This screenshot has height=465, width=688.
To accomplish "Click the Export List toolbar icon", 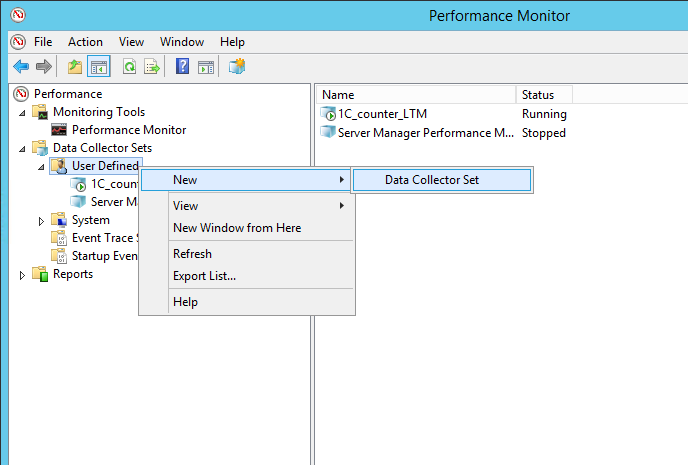I will tap(152, 67).
